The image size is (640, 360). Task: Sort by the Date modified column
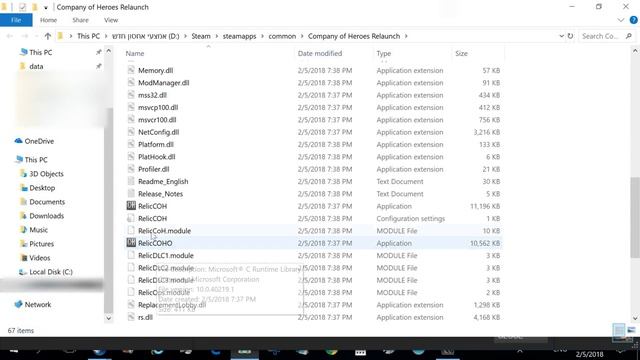tap(320, 53)
